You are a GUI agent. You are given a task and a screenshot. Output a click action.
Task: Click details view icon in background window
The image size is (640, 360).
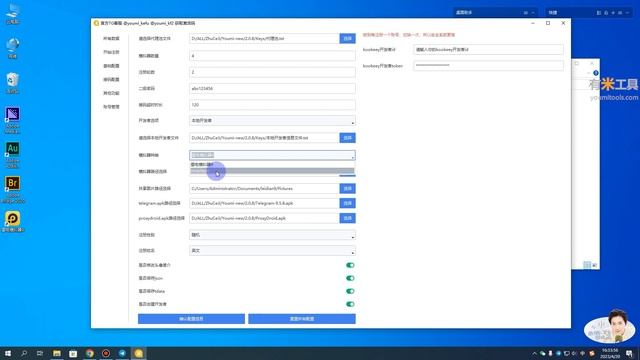tap(587, 265)
